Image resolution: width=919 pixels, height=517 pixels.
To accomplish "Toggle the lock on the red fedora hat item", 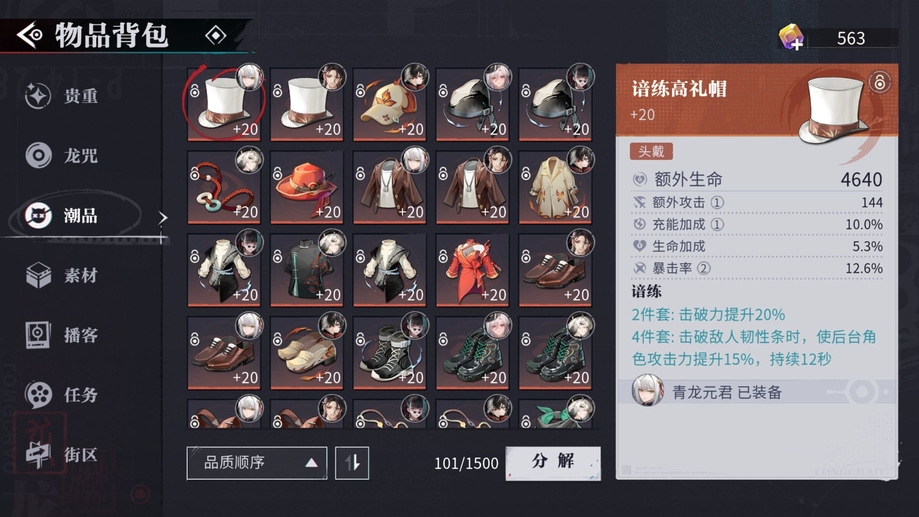I will click(278, 174).
